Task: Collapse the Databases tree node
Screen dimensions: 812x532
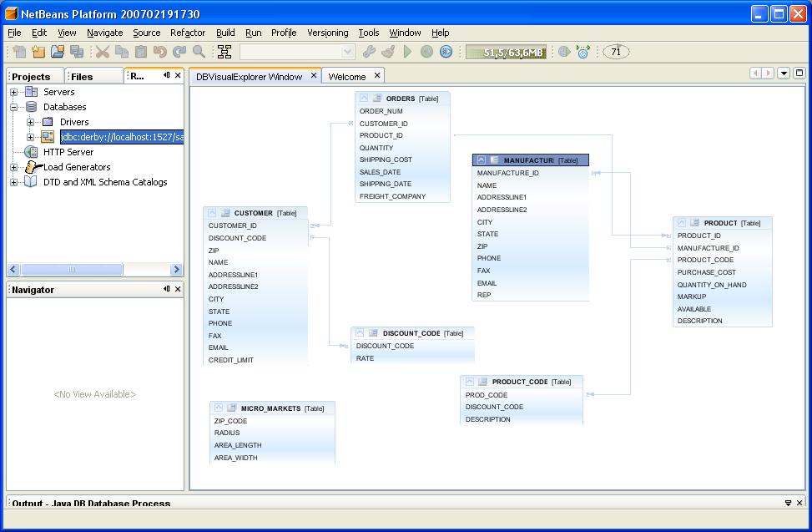Action: 14,107
